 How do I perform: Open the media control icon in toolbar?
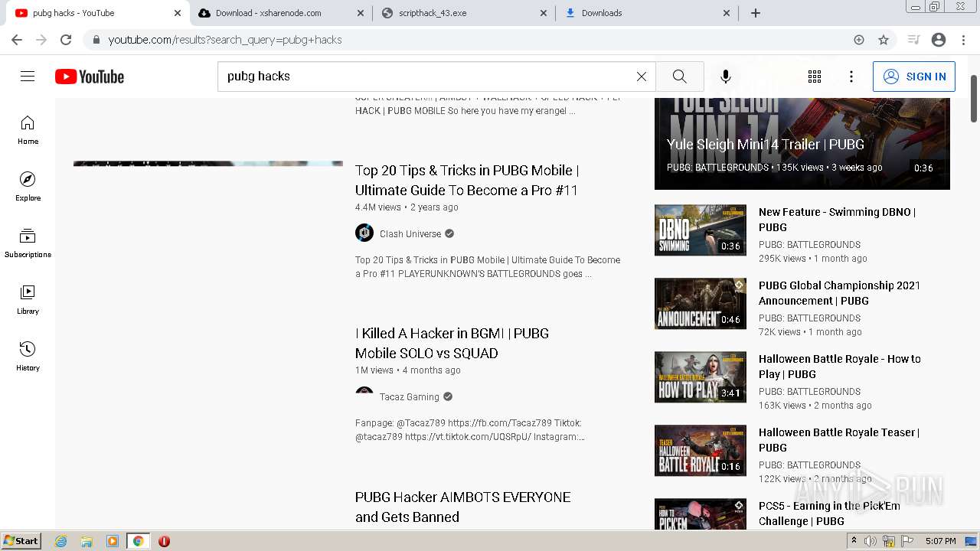click(x=913, y=40)
